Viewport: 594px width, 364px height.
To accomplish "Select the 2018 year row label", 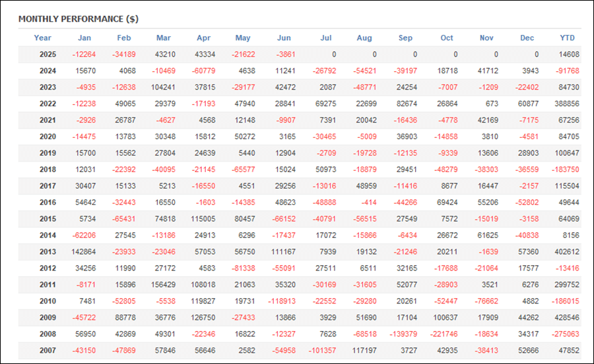I will [48, 169].
